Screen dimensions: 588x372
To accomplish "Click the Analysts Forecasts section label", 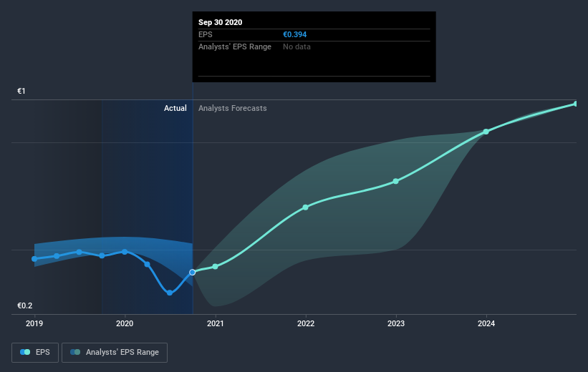I will pos(233,108).
